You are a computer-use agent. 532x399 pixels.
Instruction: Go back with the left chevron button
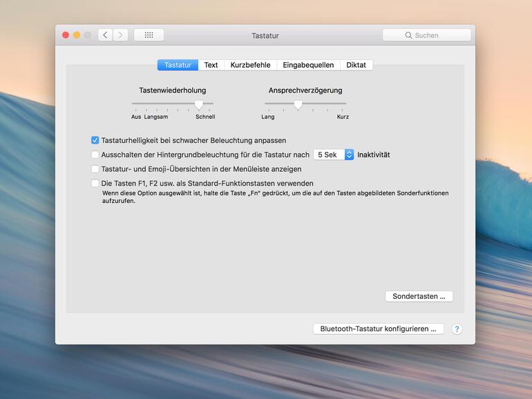coord(106,35)
